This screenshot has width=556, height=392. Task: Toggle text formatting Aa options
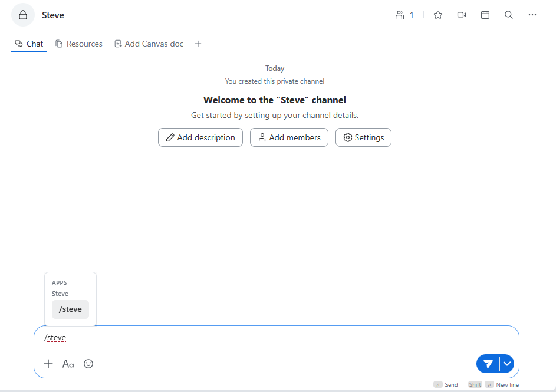(x=68, y=364)
